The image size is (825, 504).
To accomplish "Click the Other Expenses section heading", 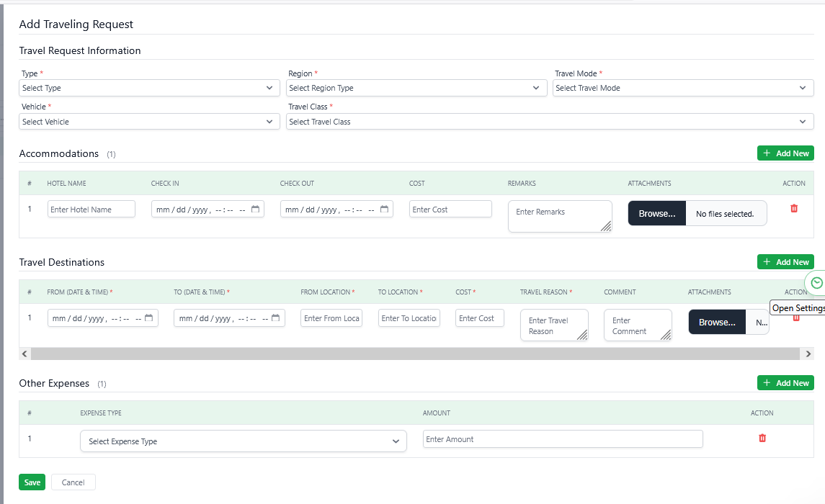I will [54, 383].
